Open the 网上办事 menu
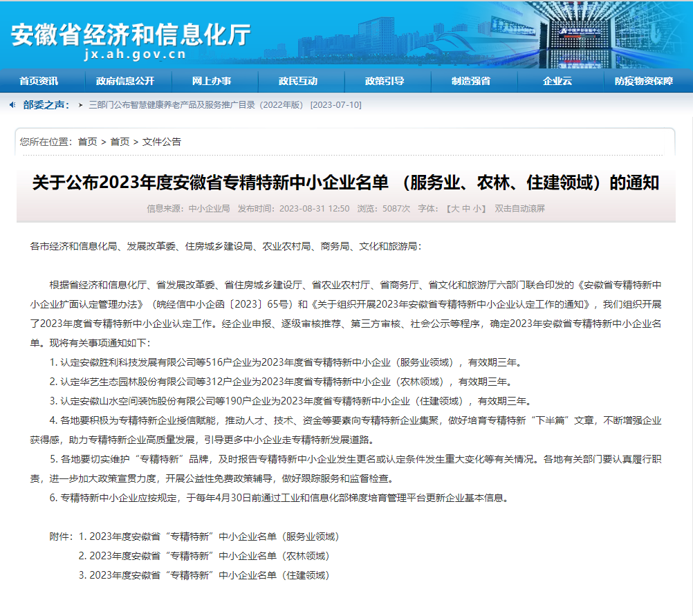This screenshot has width=693, height=616. pos(212,81)
